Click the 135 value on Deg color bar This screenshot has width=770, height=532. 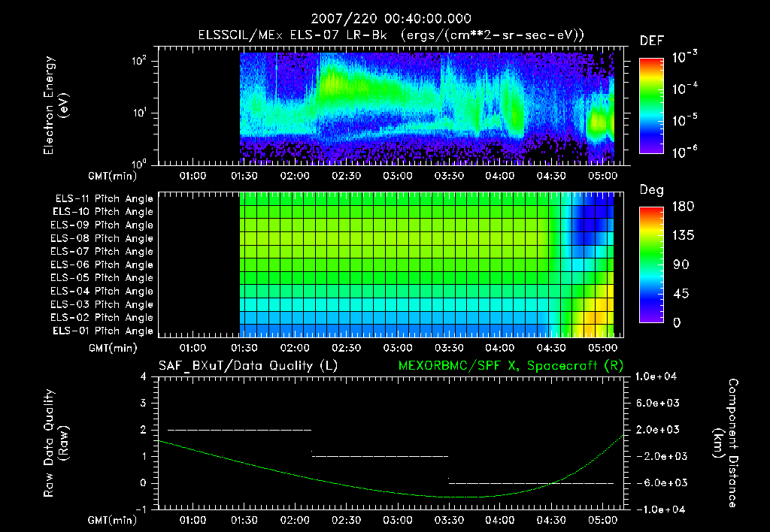click(x=683, y=236)
